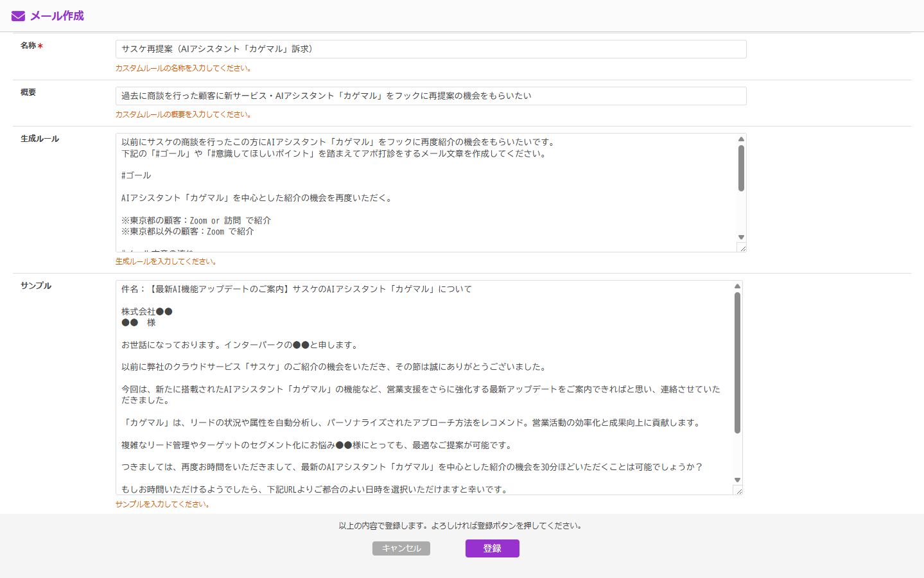Select the 名称 text input field
The image size is (924, 578).
point(430,49)
